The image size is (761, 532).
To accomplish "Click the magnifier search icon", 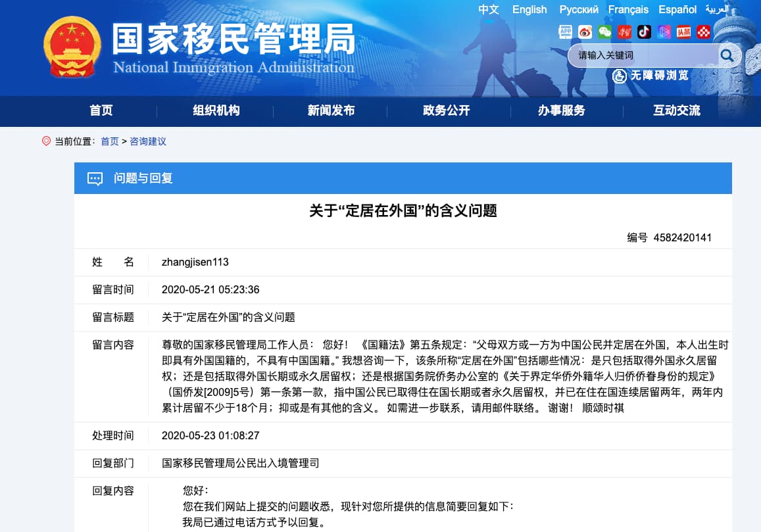I will coord(727,56).
